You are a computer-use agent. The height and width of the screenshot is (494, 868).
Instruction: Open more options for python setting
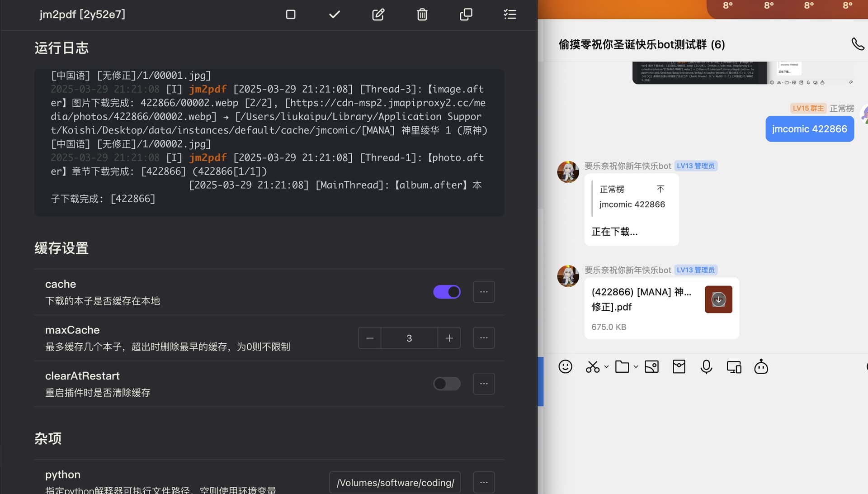[x=484, y=482]
